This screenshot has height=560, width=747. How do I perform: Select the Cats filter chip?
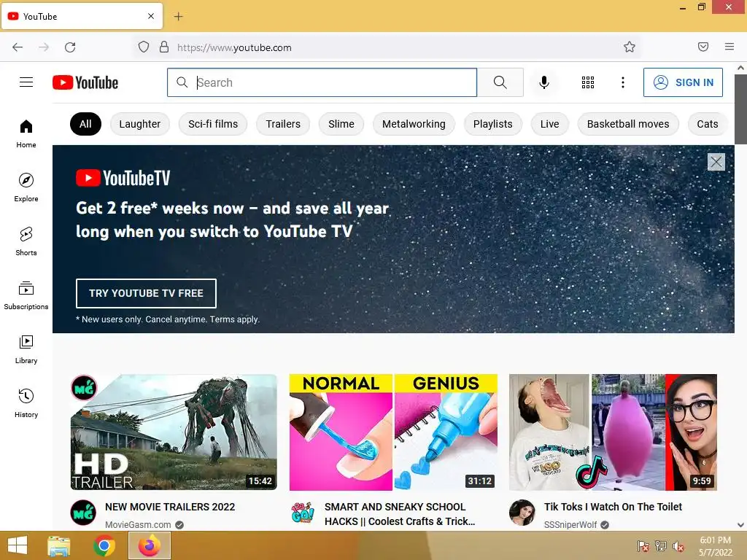coord(708,124)
